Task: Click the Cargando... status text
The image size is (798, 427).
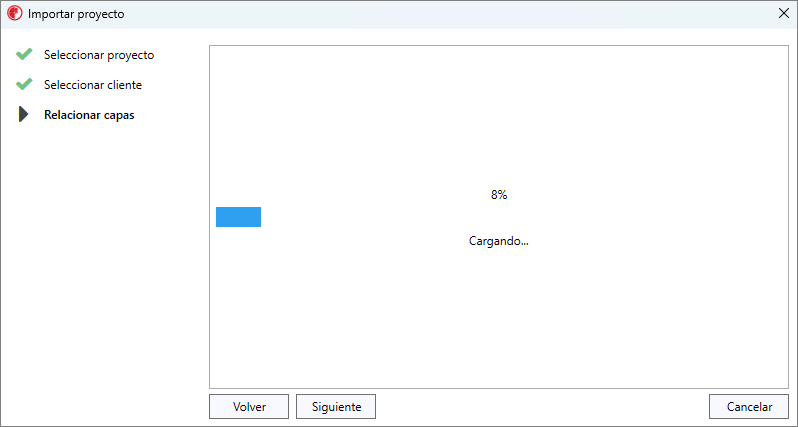Action: 499,241
